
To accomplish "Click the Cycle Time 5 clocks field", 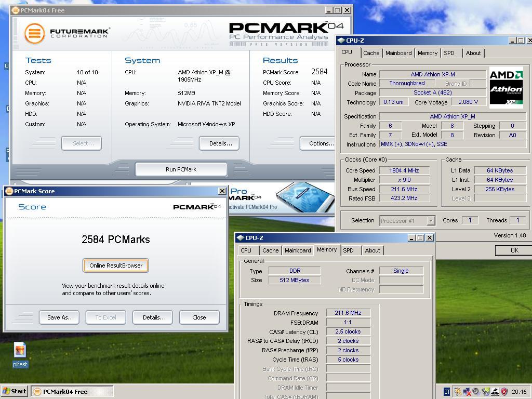I will tap(348, 360).
